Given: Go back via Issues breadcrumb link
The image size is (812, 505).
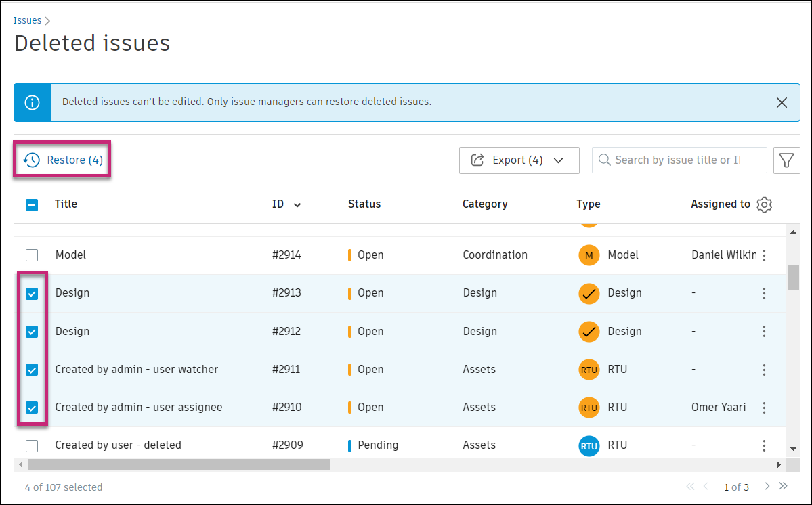Looking at the screenshot, I should [28, 21].
